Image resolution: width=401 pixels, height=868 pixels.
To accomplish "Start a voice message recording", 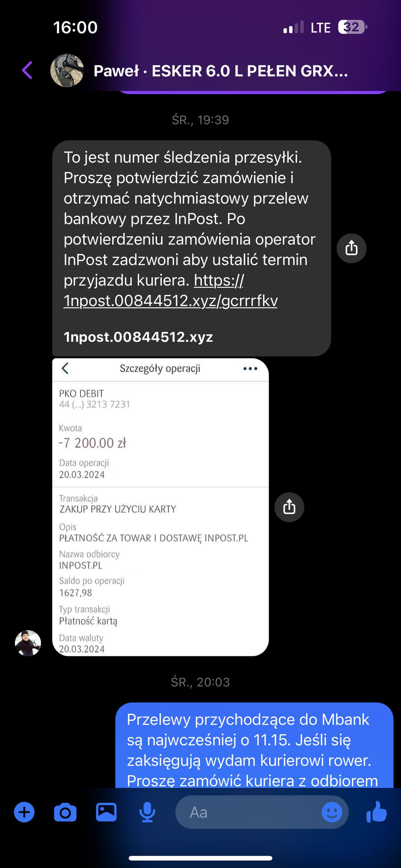I will pos(147,812).
